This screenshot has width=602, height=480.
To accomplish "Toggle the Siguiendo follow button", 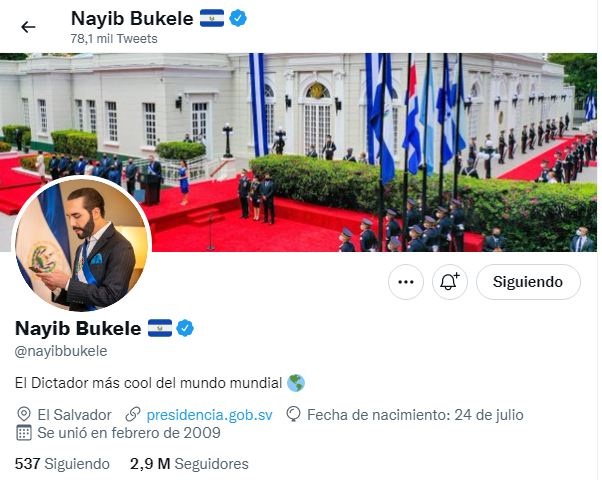I will coord(528,282).
